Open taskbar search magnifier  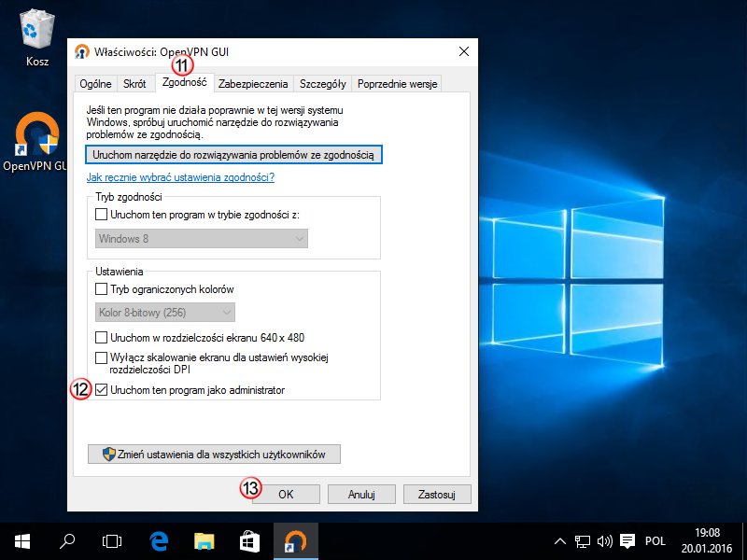pos(67,541)
